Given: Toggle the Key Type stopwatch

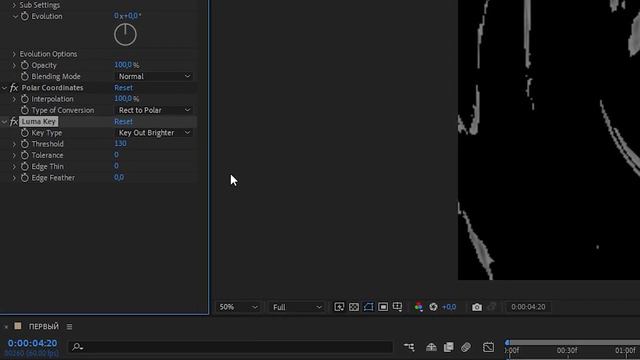Looking at the screenshot, I should [24, 133].
